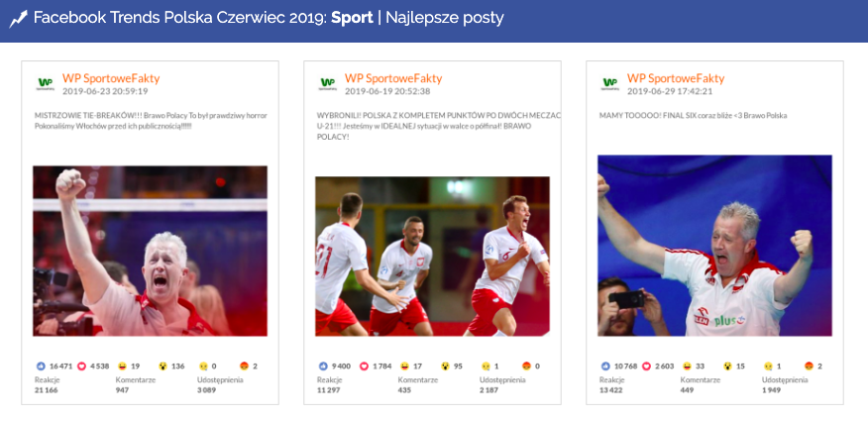
Task: Open WP SportoweFakty name above 2019-06-19 timestamp
Action: [x=393, y=78]
